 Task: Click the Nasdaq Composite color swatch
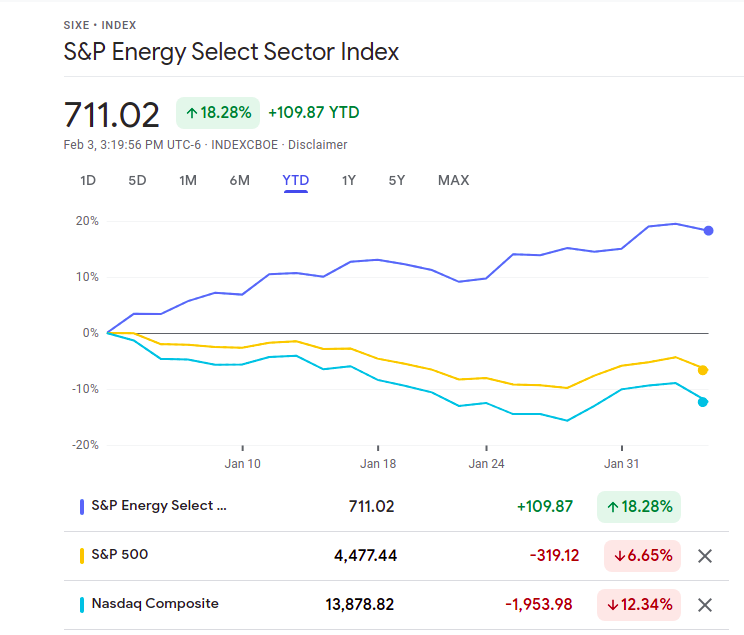pyautogui.click(x=82, y=604)
